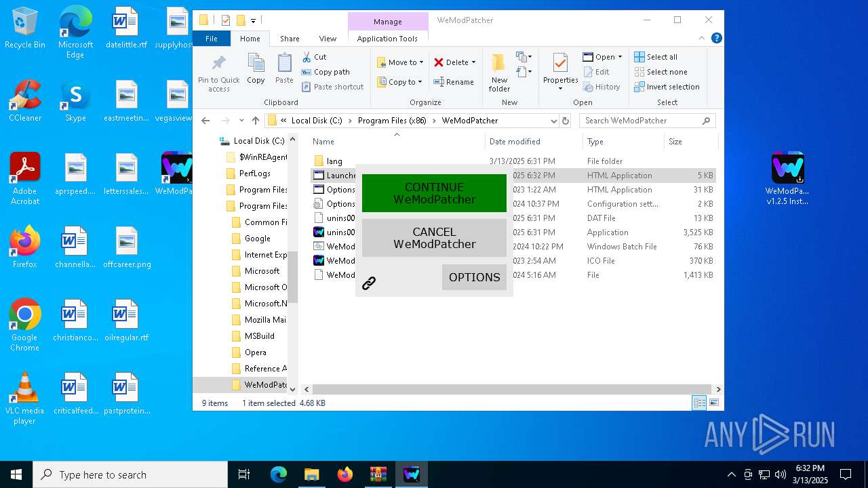Click Invert selection in the ribbon
Image resolution: width=868 pixels, height=488 pixels.
coord(667,87)
